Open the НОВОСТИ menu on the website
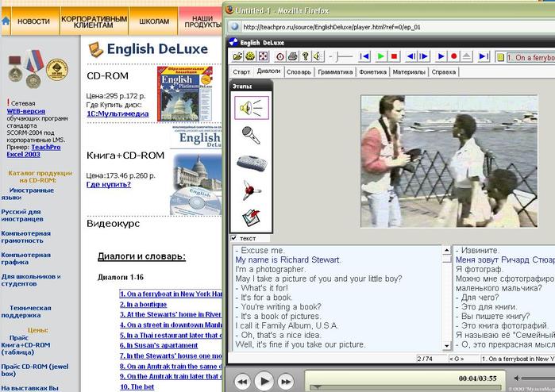Screen dimensions: 555x392 (33, 21)
